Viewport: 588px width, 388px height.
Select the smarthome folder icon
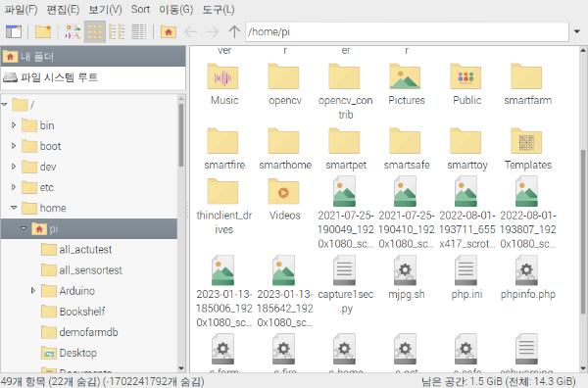tap(284, 140)
